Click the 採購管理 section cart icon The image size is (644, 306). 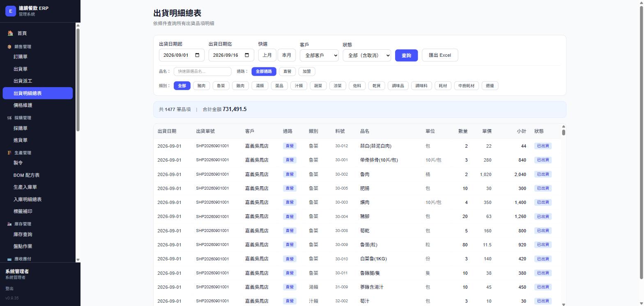9,118
